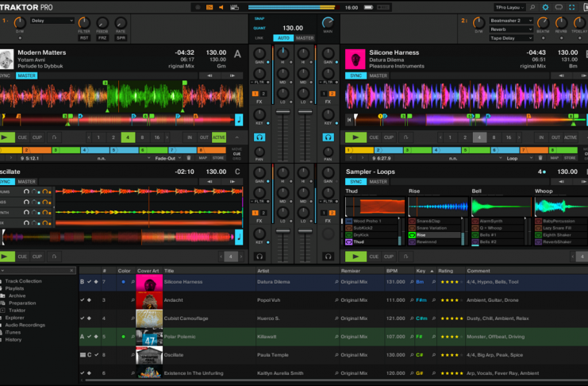Viewport: 588px width, 386px height.
Task: Delete the cue point with Deck B trash icon
Action: click(540, 158)
